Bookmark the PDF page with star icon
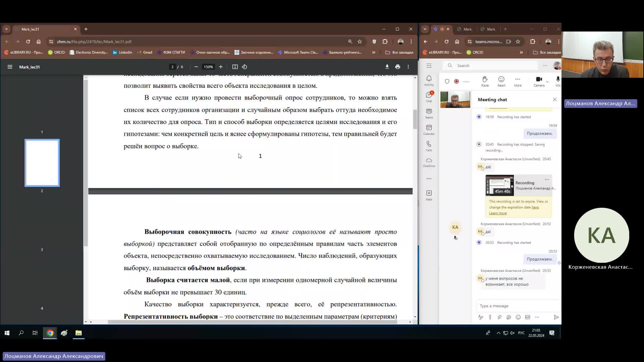This screenshot has height=362, width=644. pyautogui.click(x=360, y=42)
